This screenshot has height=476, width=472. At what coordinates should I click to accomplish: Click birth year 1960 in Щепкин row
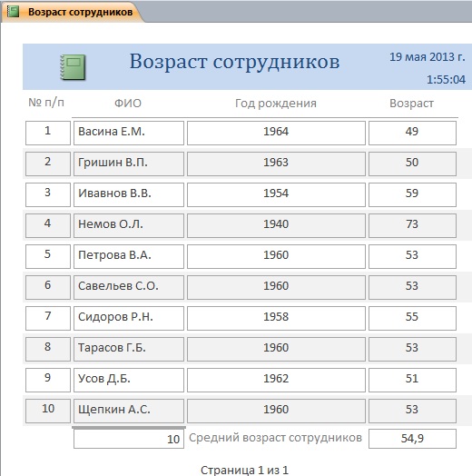coord(276,411)
